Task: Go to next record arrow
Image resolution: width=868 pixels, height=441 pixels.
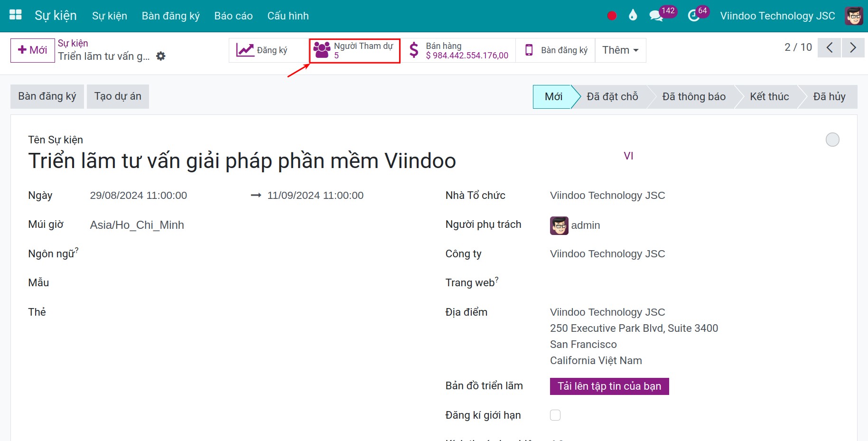Action: [853, 47]
